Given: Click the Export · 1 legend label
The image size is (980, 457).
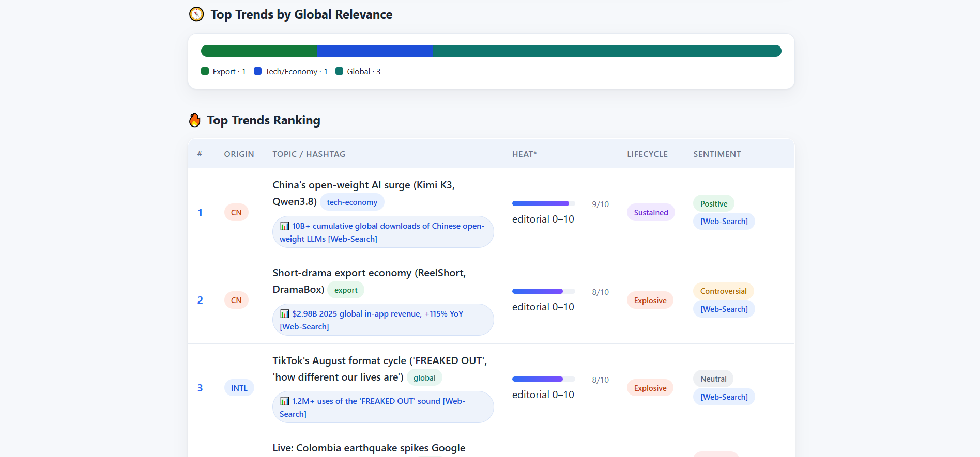Looking at the screenshot, I should tap(229, 71).
